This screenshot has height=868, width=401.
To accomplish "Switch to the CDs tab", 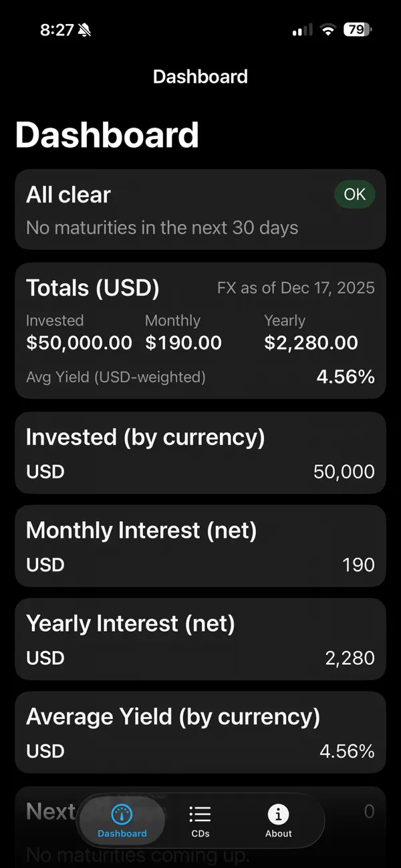I will click(200, 821).
